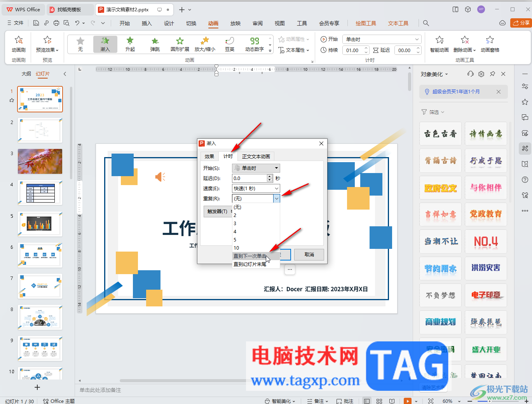Click the print icon in quick toolbar

click(56, 23)
